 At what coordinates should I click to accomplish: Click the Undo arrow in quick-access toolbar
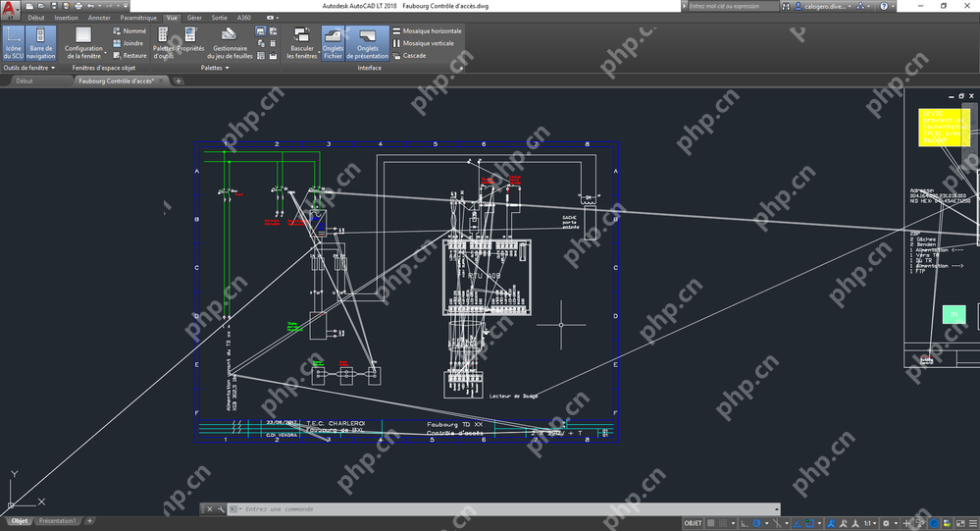point(90,6)
